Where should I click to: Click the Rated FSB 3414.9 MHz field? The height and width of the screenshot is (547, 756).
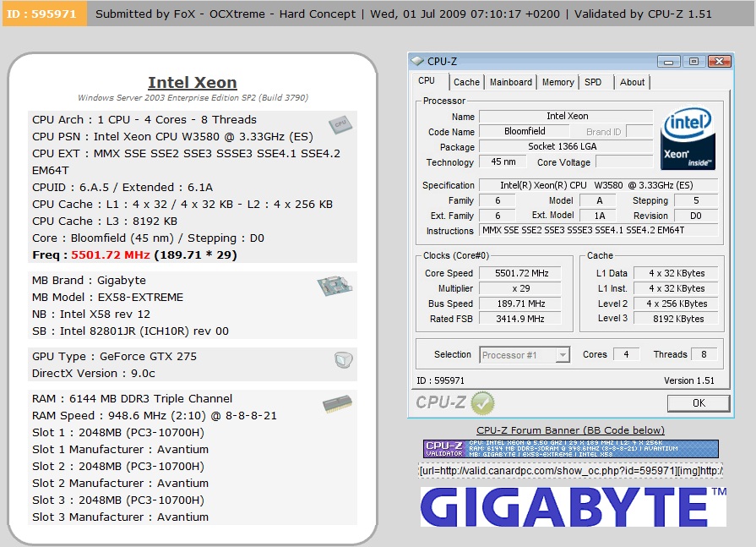520,319
